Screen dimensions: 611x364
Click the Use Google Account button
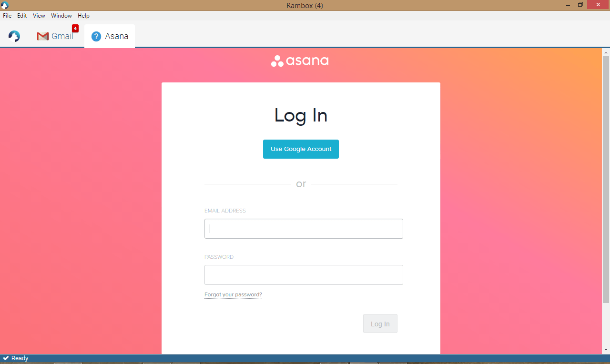pyautogui.click(x=301, y=149)
